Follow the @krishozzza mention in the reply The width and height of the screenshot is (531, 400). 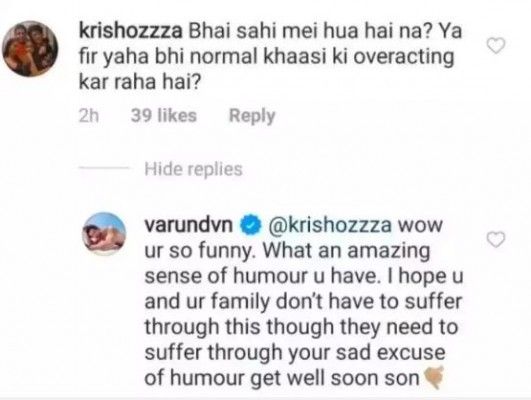tap(330, 225)
